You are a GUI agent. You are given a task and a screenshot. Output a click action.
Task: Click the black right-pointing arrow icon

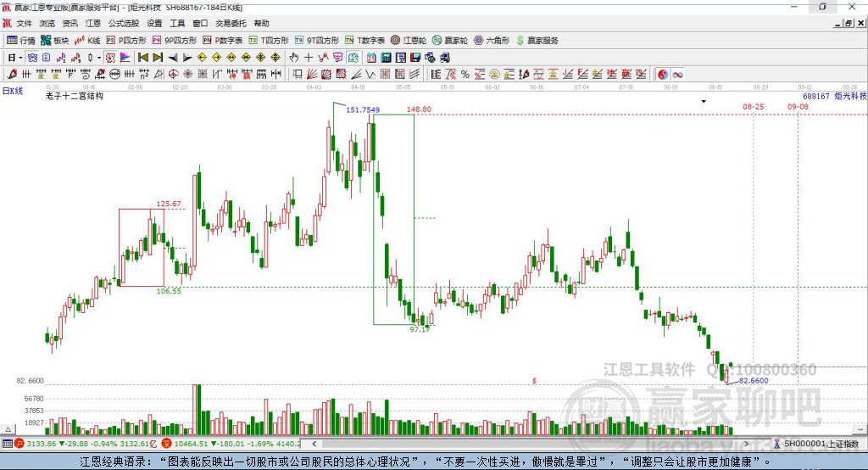coord(187,58)
